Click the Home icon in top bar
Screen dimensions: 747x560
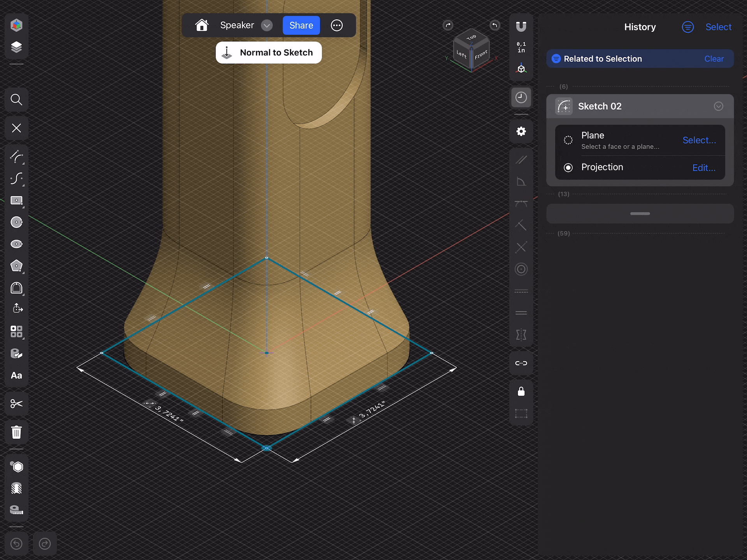tap(202, 25)
